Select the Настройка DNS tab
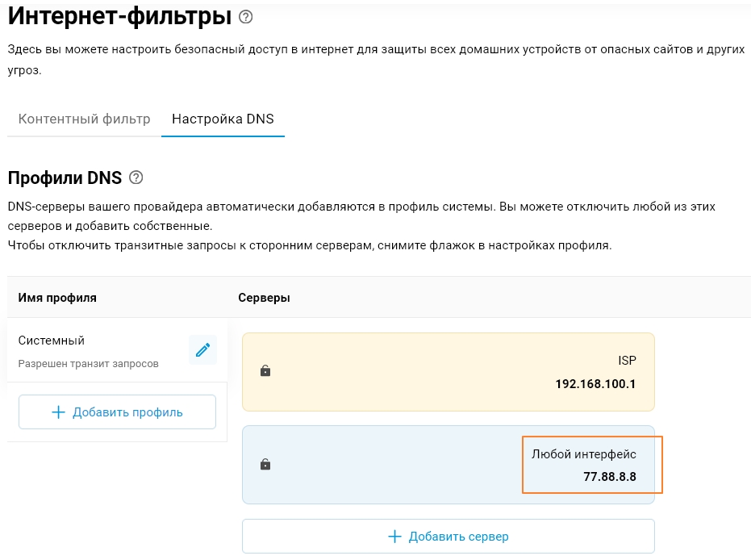 click(223, 119)
